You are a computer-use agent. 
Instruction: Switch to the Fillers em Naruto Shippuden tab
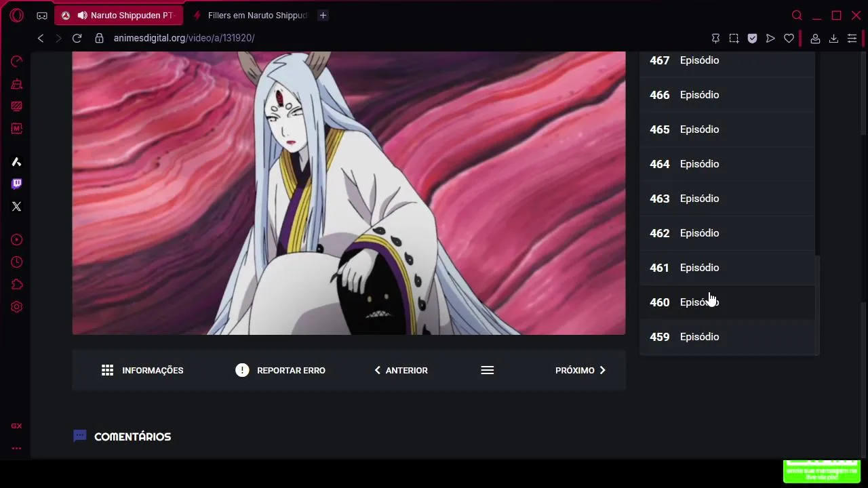point(250,15)
